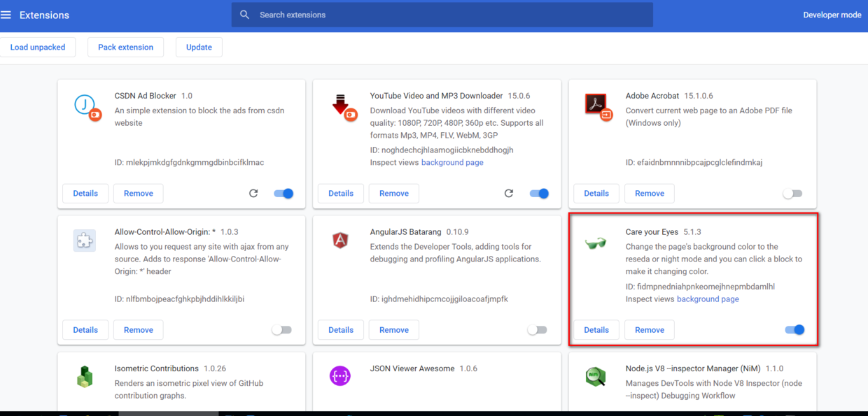This screenshot has width=868, height=416.
Task: Click the Adobe Acrobat extension icon
Action: tap(598, 106)
